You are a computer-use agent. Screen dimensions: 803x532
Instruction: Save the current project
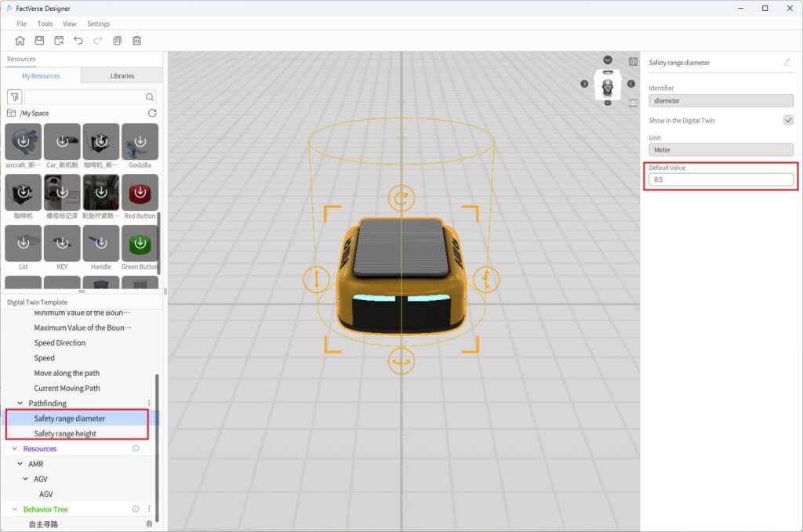(x=39, y=40)
